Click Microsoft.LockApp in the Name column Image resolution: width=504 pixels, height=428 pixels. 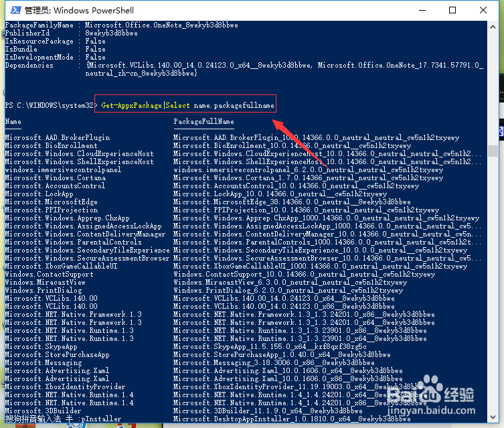39,194
